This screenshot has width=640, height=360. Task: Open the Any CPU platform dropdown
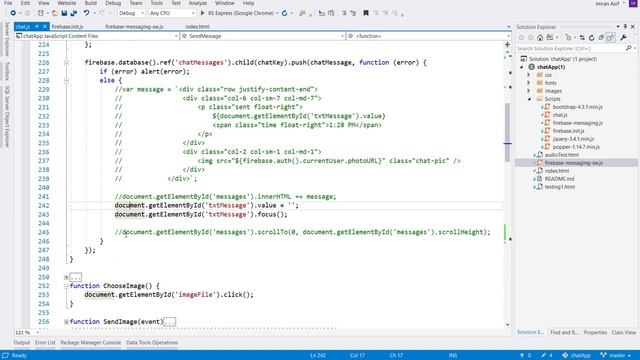pyautogui.click(x=172, y=13)
